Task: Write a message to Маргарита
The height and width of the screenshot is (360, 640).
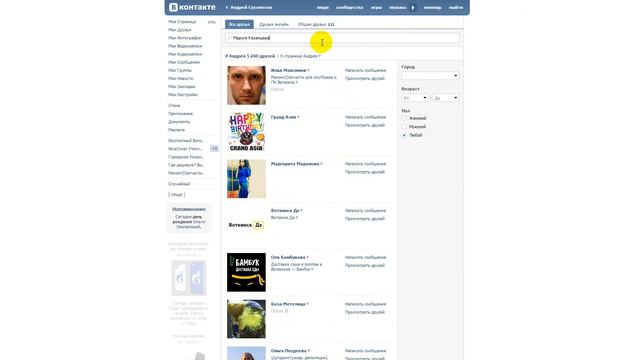Action: coord(365,164)
